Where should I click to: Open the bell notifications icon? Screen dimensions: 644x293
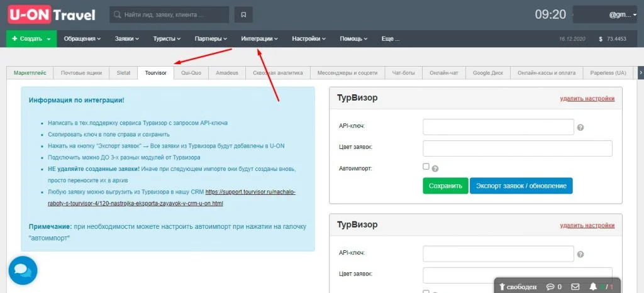click(x=592, y=287)
